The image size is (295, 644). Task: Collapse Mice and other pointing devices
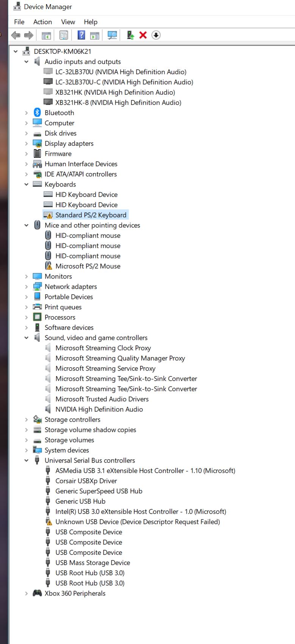coord(26,225)
